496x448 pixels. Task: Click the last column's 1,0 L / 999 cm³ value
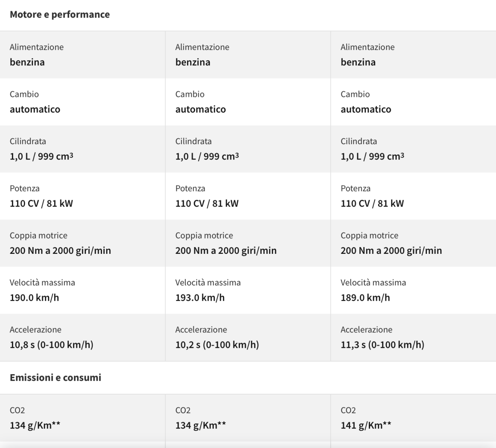point(372,157)
